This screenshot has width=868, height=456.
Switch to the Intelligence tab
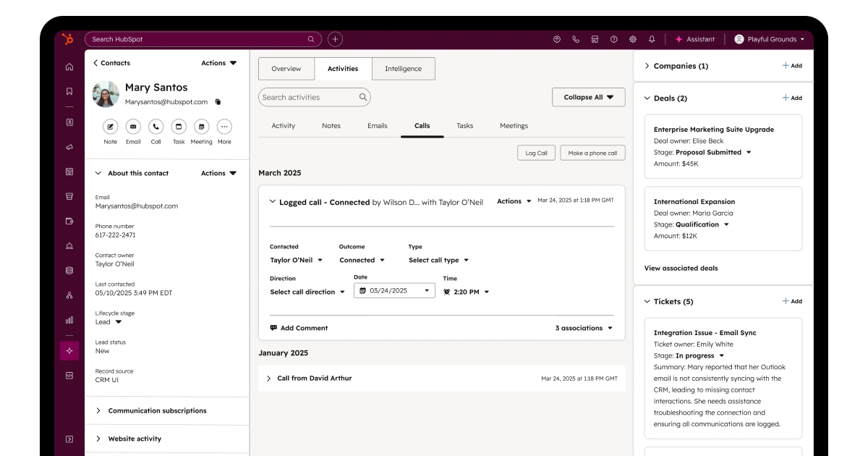404,69
